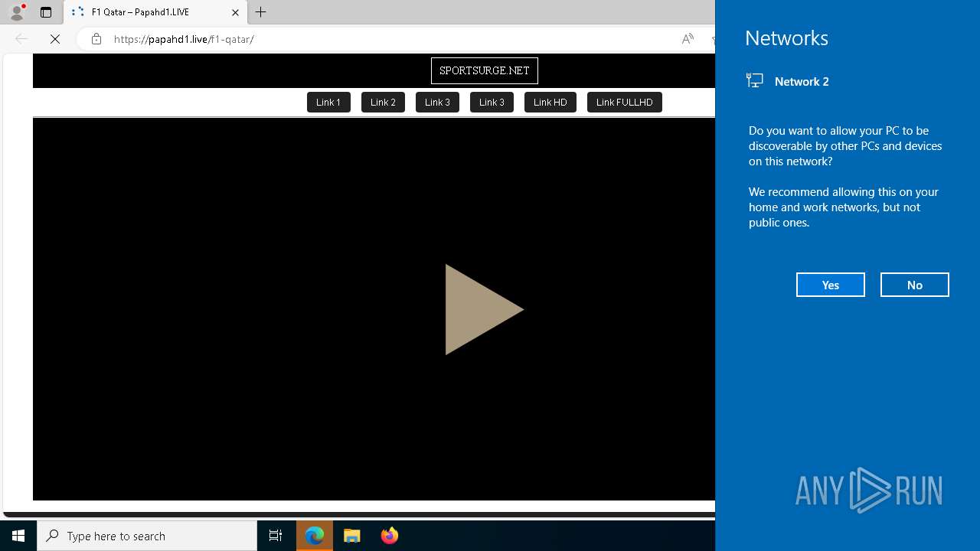Click No to decline network discovery

click(915, 285)
